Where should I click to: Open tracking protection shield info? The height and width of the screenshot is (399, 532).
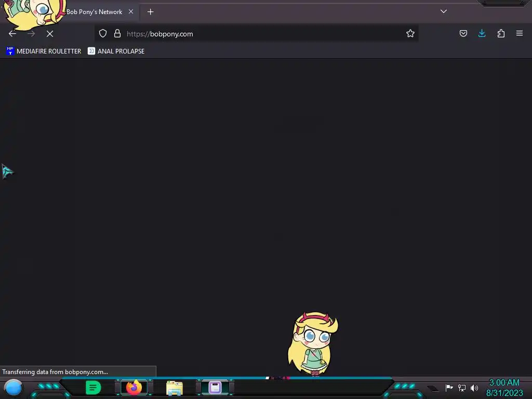103,33
